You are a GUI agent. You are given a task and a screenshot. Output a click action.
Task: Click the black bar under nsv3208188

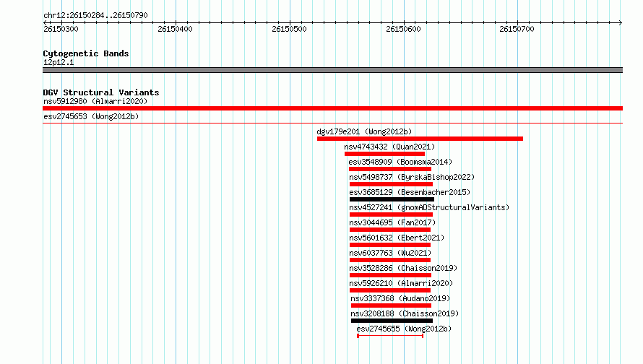click(x=392, y=321)
